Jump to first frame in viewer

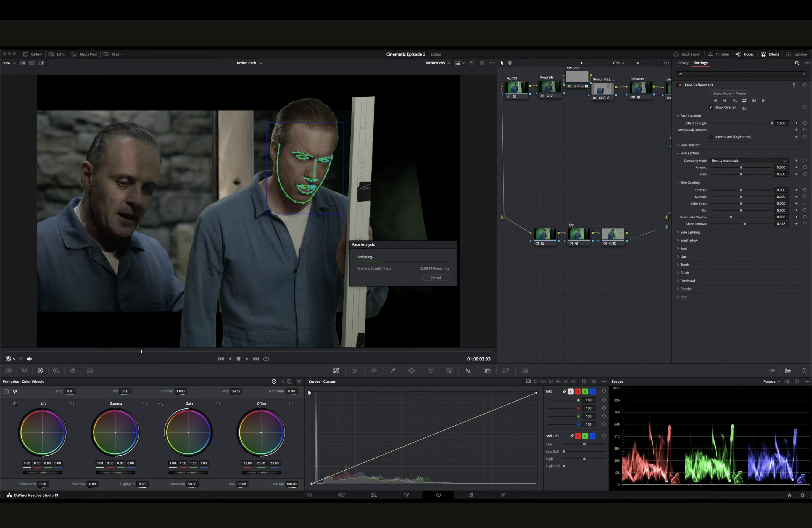221,359
